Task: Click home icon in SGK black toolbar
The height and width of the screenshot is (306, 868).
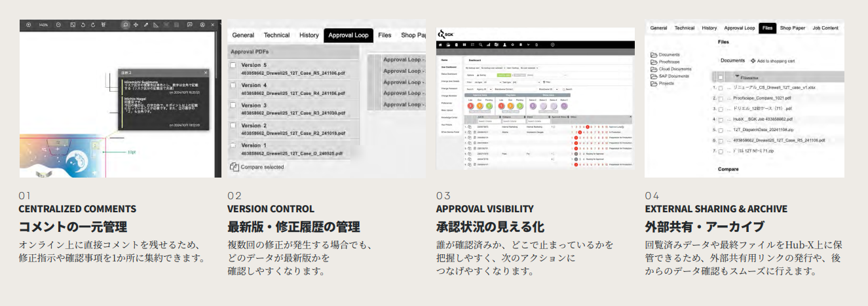Action: (441, 45)
